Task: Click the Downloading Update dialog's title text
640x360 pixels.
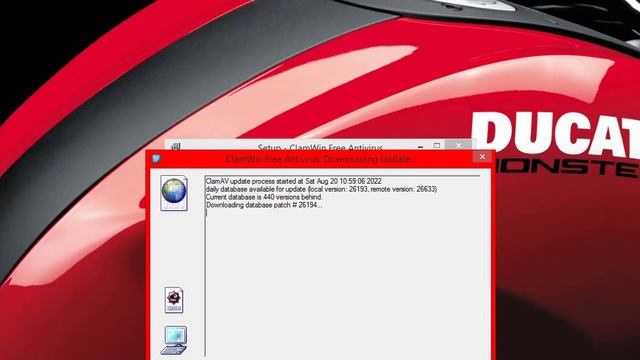Action: point(321,159)
